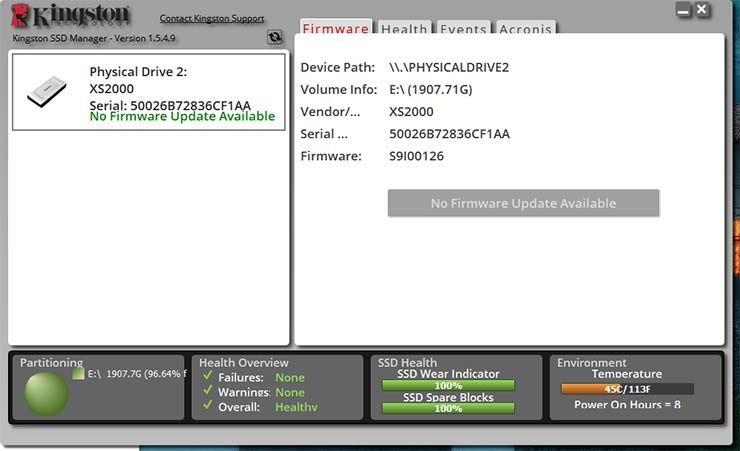
Task: Click the green partition pie chart
Action: click(x=45, y=392)
